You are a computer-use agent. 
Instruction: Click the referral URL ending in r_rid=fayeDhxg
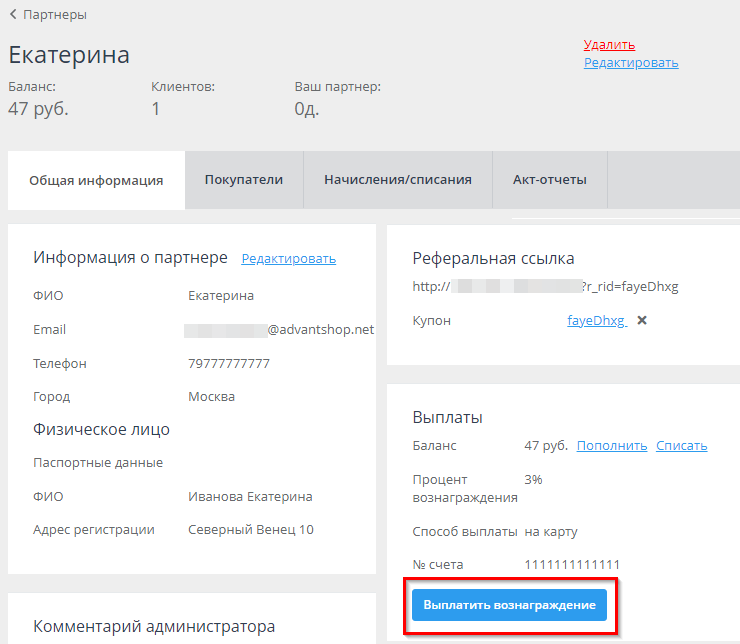(x=545, y=287)
